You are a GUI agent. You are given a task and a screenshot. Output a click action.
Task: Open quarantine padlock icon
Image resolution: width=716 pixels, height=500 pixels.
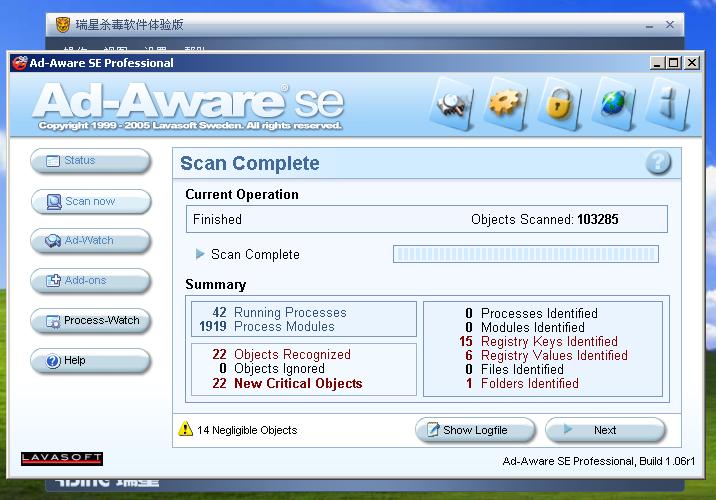coord(559,104)
